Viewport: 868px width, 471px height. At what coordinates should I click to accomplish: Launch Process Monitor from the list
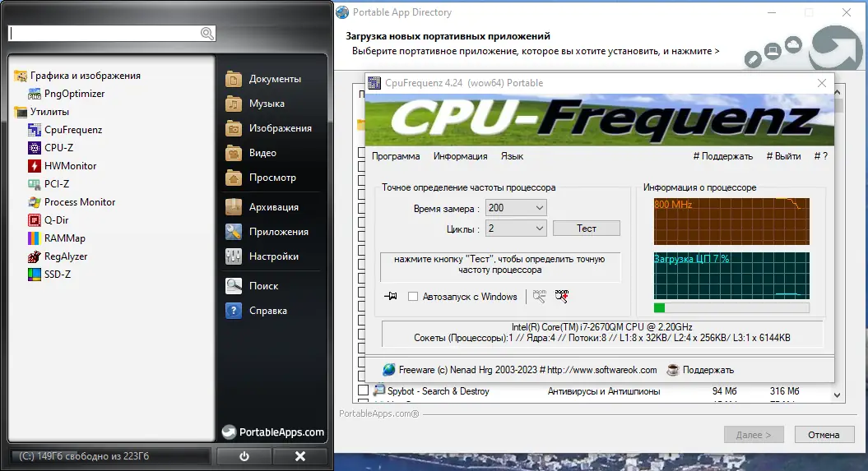coord(72,202)
